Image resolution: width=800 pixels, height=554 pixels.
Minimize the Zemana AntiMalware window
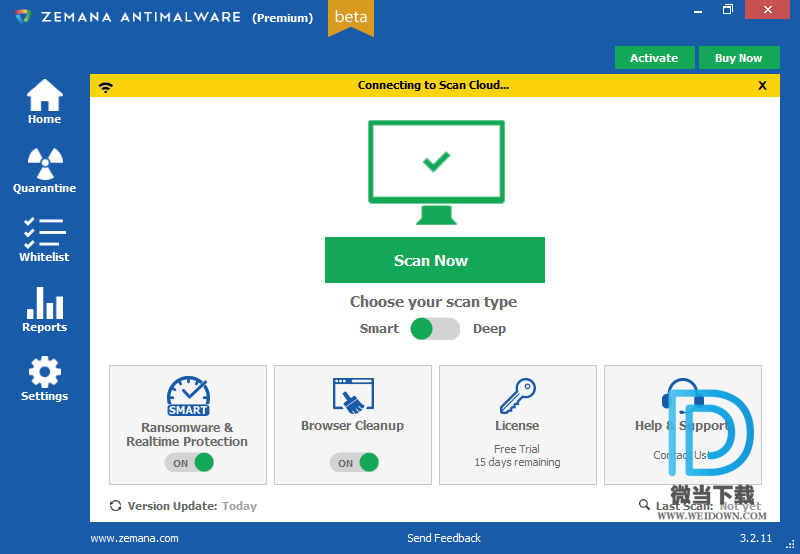point(698,10)
